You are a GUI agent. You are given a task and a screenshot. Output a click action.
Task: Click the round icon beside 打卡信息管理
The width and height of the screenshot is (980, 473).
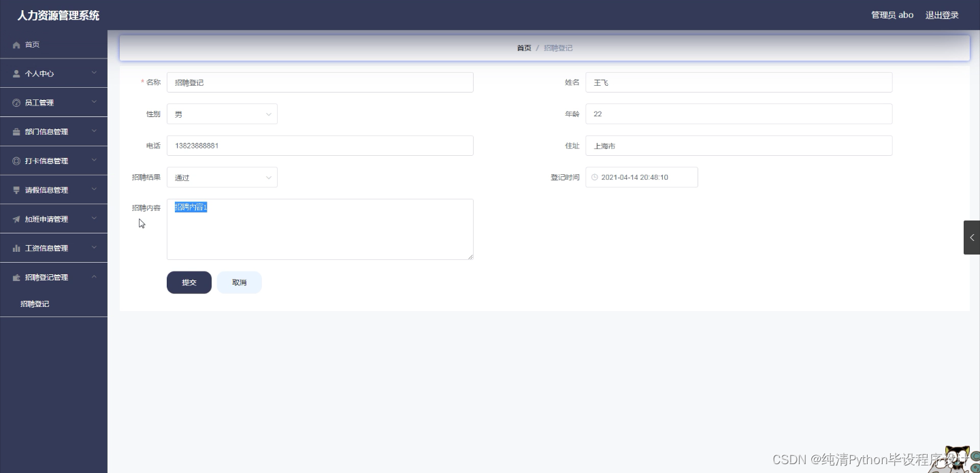pyautogui.click(x=16, y=161)
